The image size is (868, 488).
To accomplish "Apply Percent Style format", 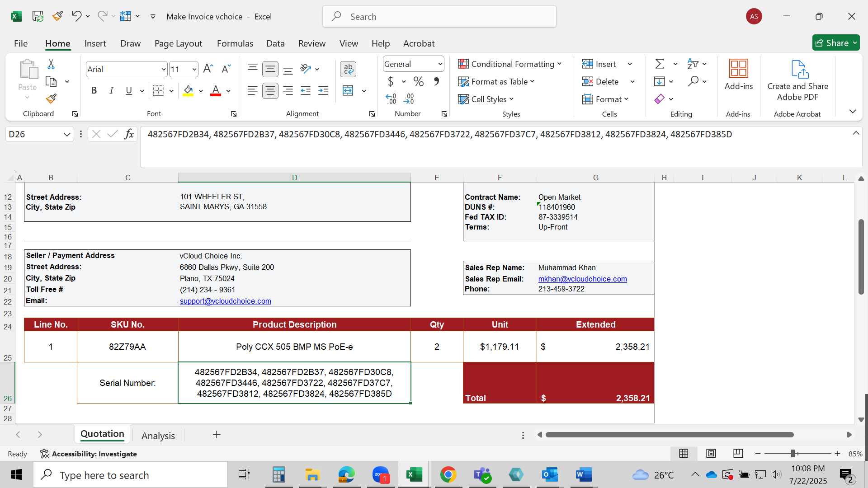I will [x=419, y=81].
